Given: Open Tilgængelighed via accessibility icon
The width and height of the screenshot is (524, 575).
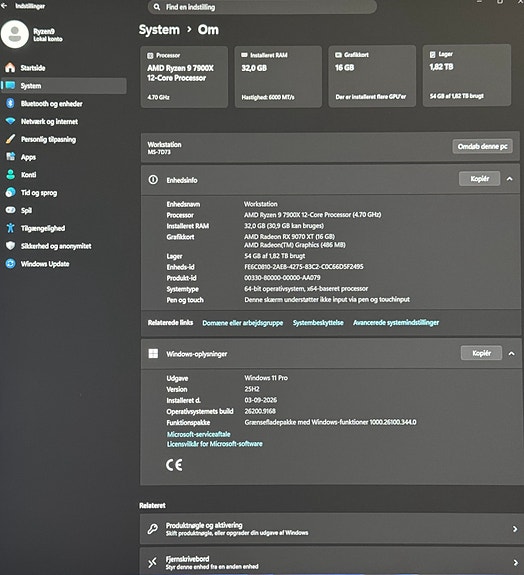Looking at the screenshot, I should point(10,228).
